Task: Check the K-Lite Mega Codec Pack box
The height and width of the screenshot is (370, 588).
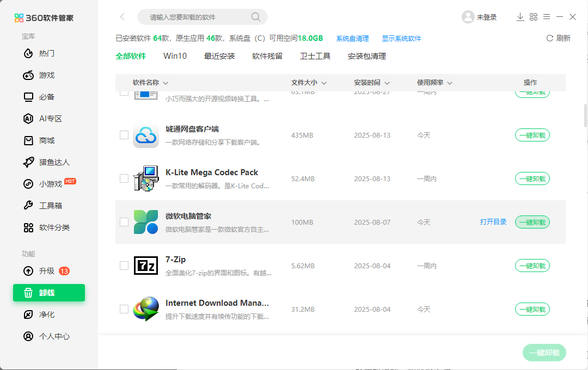Action: coord(124,178)
